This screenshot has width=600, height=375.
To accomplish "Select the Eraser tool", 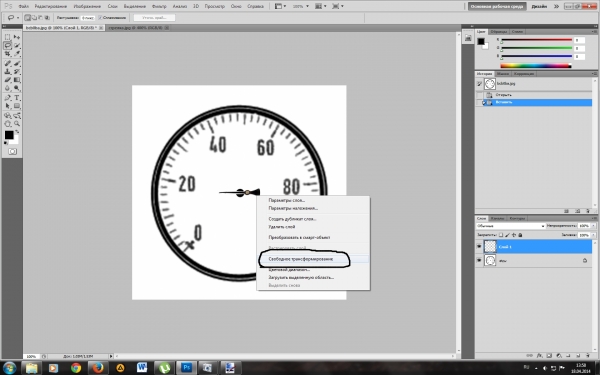I will 7,80.
